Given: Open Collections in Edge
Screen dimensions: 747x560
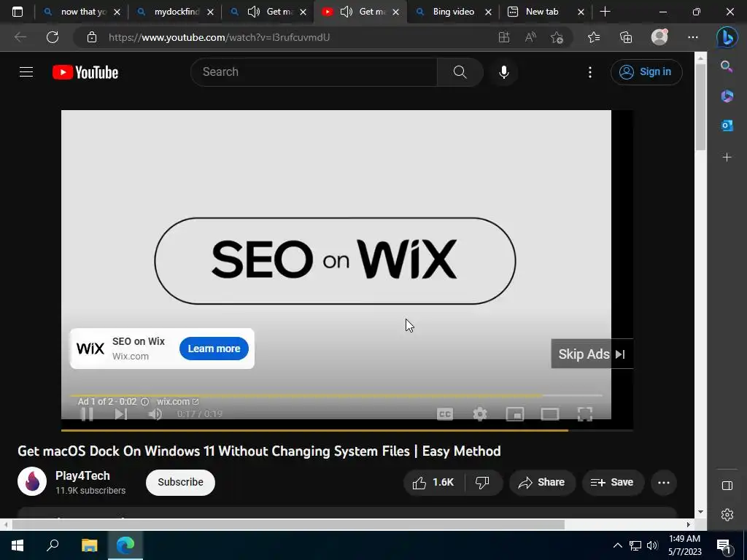Looking at the screenshot, I should pos(625,37).
